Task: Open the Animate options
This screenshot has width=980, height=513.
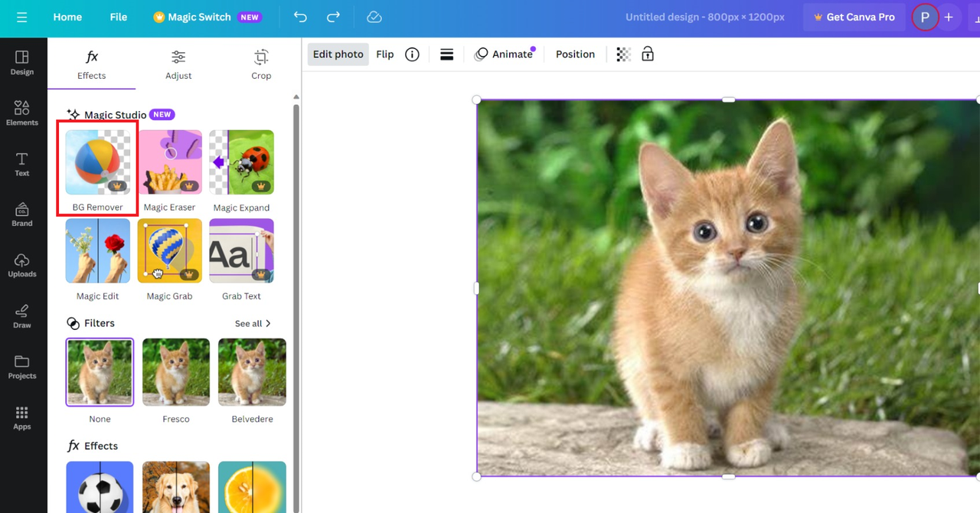Action: [505, 54]
